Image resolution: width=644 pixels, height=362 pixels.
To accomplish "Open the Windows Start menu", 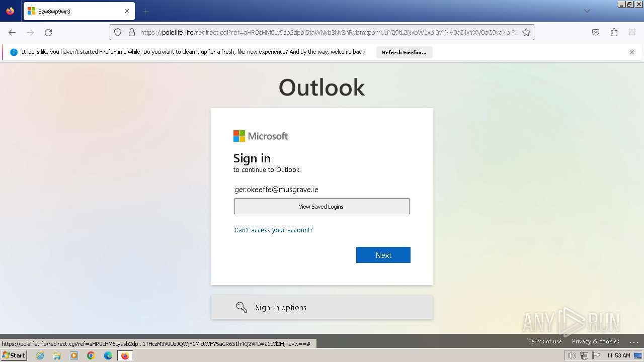I will pyautogui.click(x=14, y=355).
